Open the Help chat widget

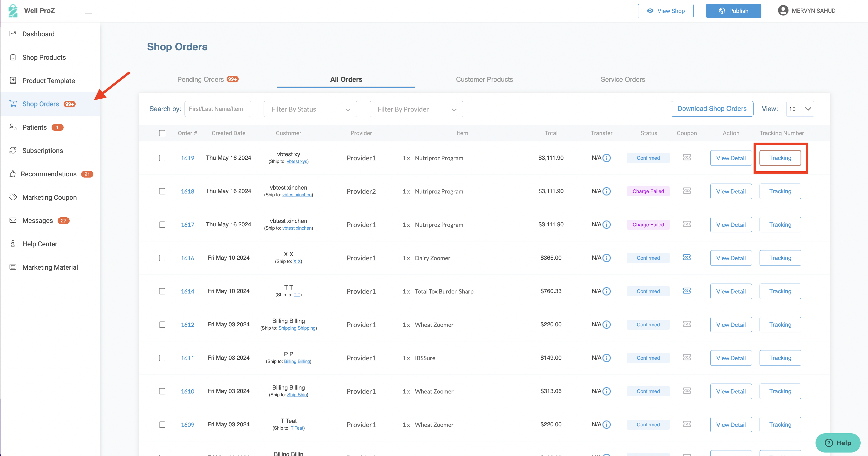(x=838, y=443)
